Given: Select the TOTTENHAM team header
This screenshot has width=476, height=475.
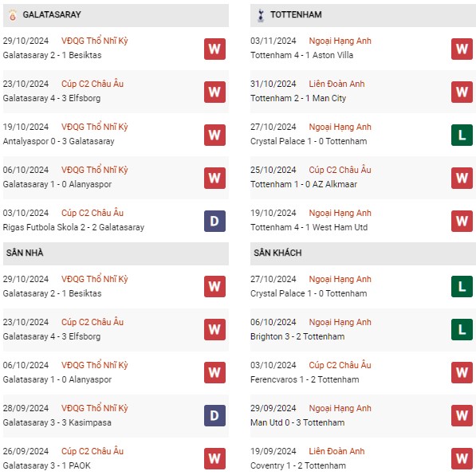Looking at the screenshot, I should pyautogui.click(x=363, y=15).
